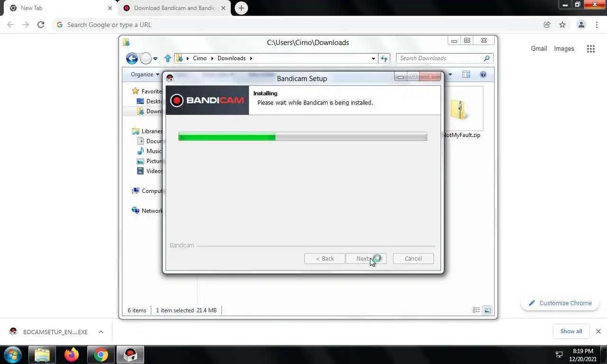Switch Explorer to details view icon
The height and width of the screenshot is (364, 607).
point(477,310)
